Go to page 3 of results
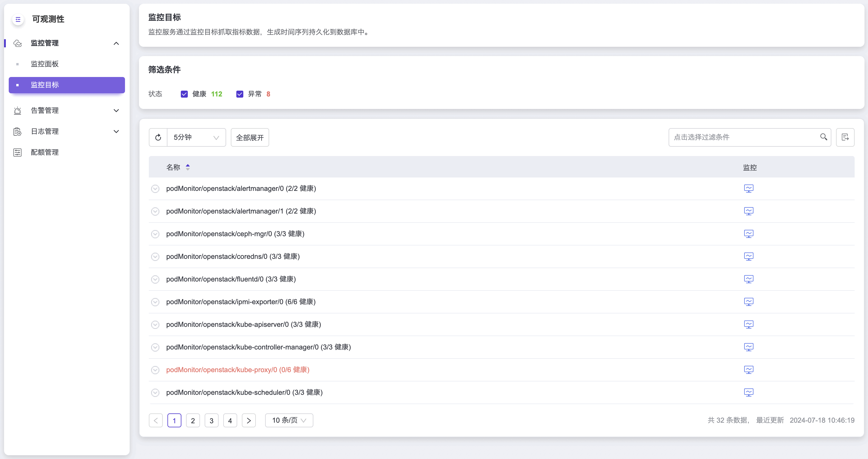The height and width of the screenshot is (459, 868). 211,421
